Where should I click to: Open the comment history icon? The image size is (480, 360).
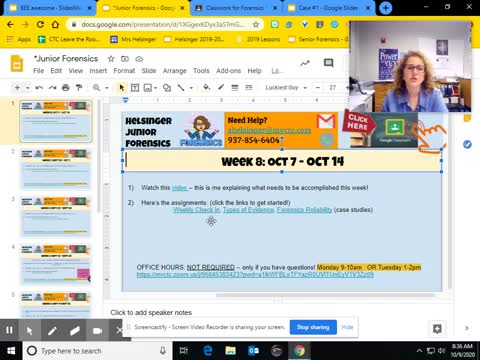coord(328,63)
